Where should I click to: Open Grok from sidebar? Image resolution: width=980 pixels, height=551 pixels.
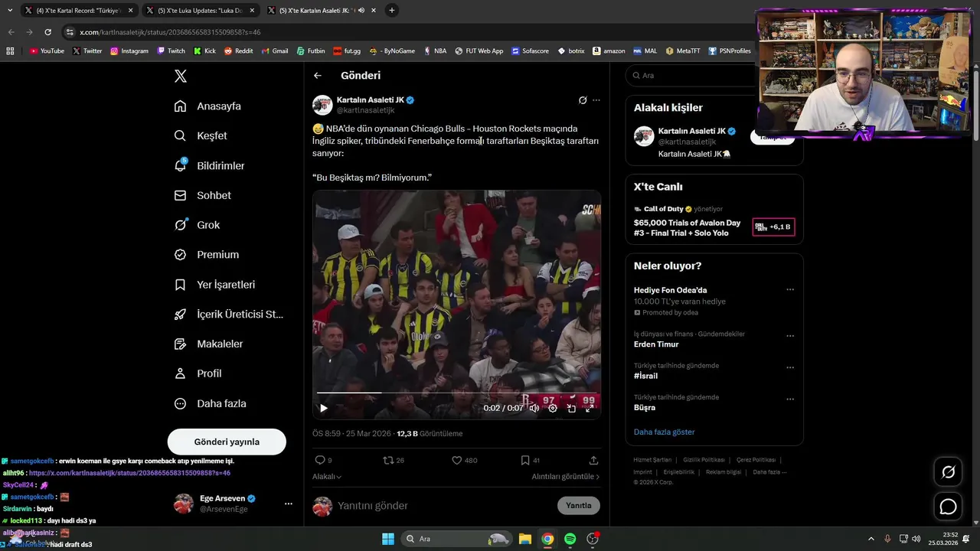[x=197, y=225]
